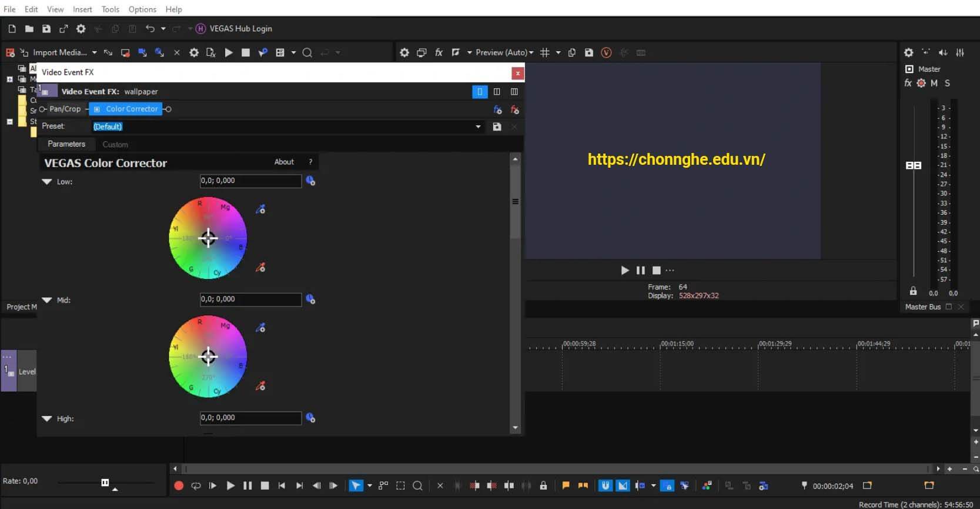Toggle split screen view icon
980x509 pixels.
click(456, 52)
